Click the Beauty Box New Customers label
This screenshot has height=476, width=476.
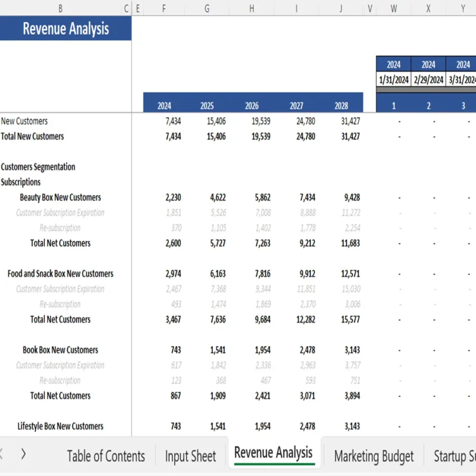60,197
